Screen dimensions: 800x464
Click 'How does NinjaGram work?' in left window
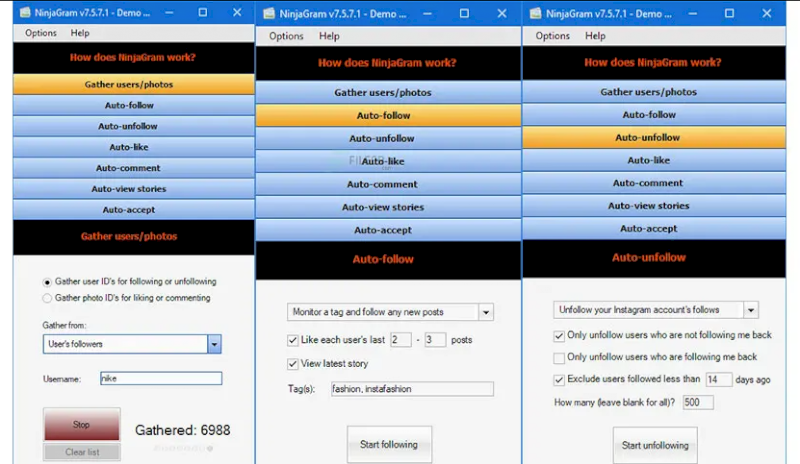133,57
